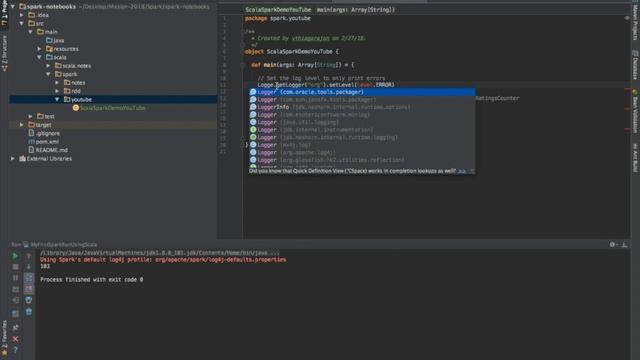Open the Structure tool window side tab

click(x=4, y=53)
